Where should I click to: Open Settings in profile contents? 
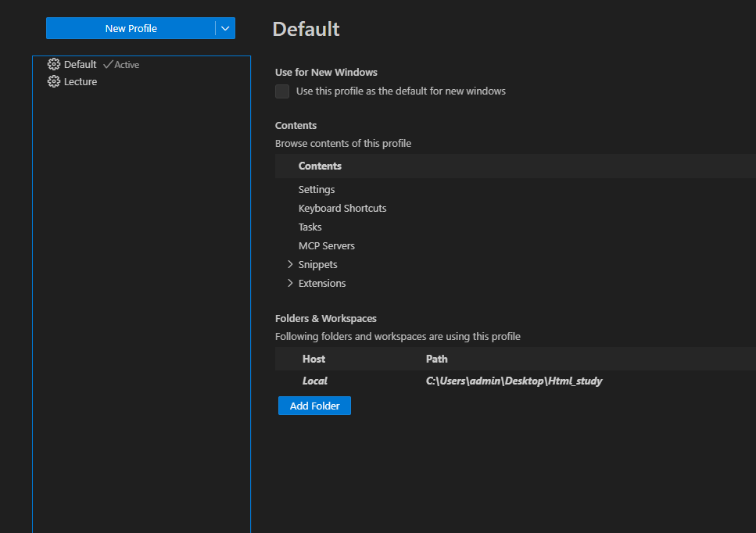pyautogui.click(x=317, y=190)
